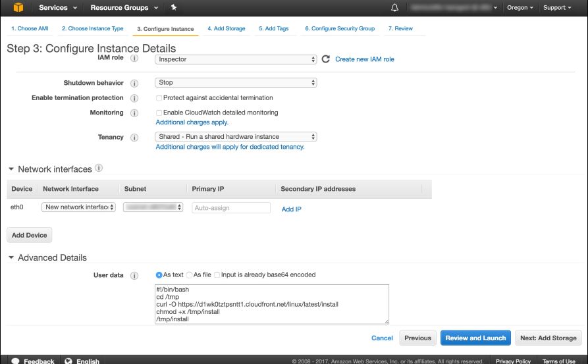
Task: Open the Services menu
Action: click(58, 7)
